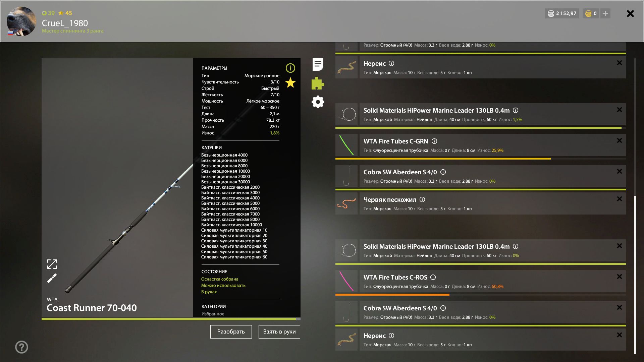
Task: Click the right-side vertical scrollbar
Action: pyautogui.click(x=635, y=275)
